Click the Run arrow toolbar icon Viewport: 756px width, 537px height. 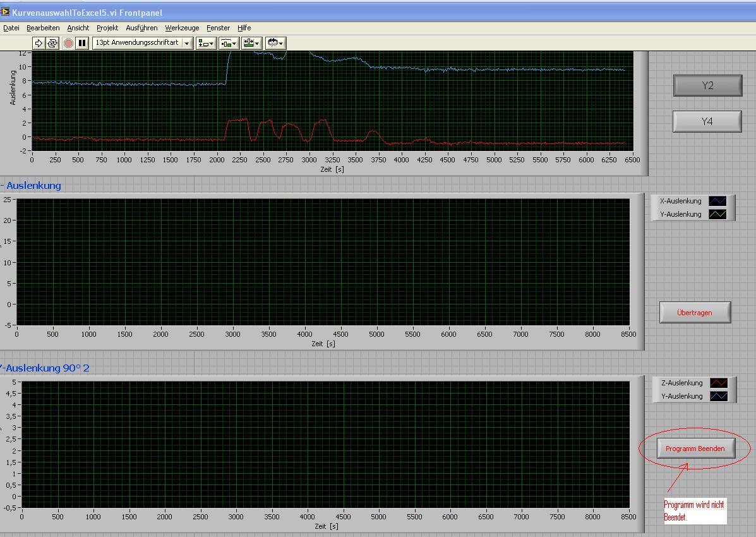point(39,43)
